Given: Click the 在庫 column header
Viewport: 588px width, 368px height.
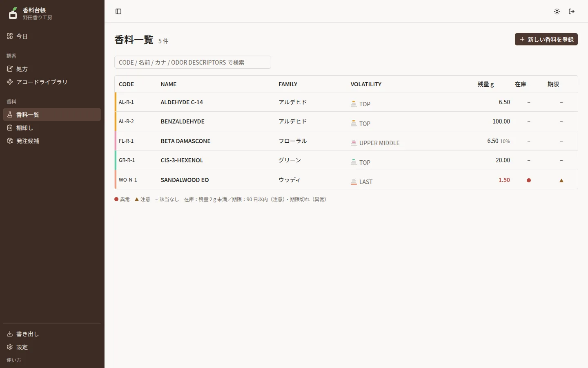Looking at the screenshot, I should 521,84.
